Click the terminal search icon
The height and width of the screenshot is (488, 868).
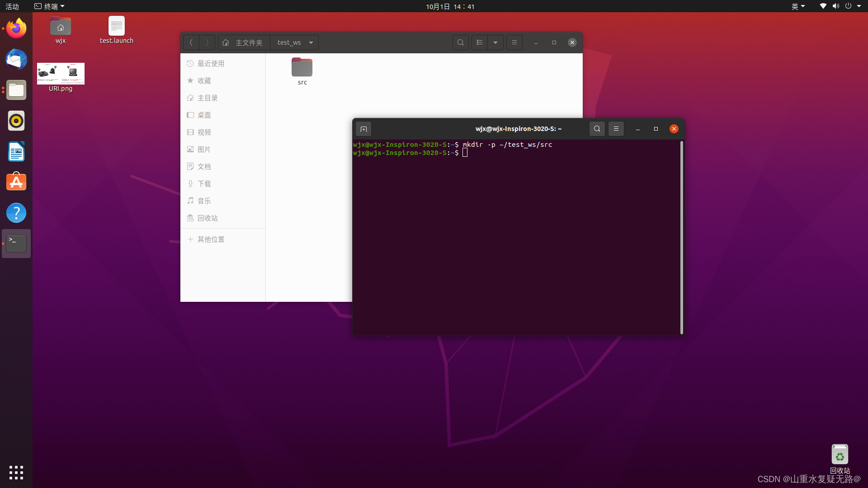(597, 129)
